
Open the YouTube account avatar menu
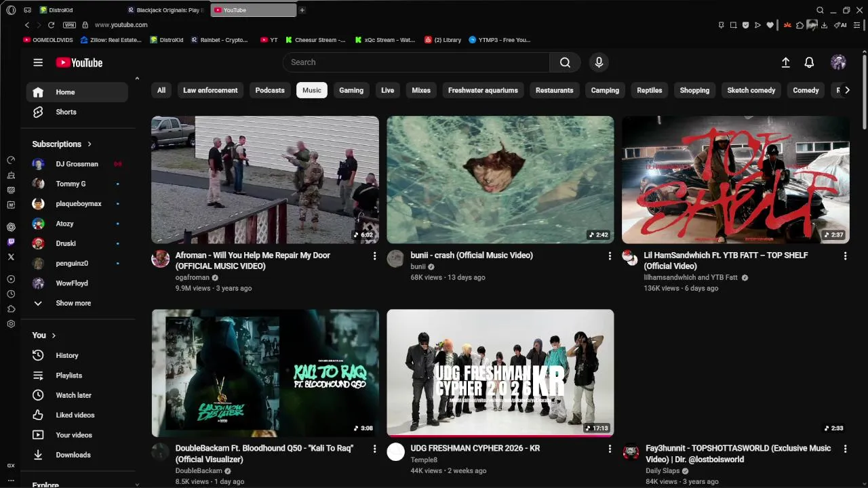[x=839, y=62]
